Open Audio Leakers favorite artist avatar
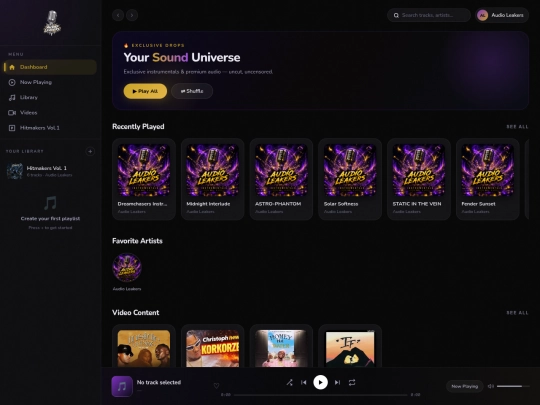 tap(127, 268)
